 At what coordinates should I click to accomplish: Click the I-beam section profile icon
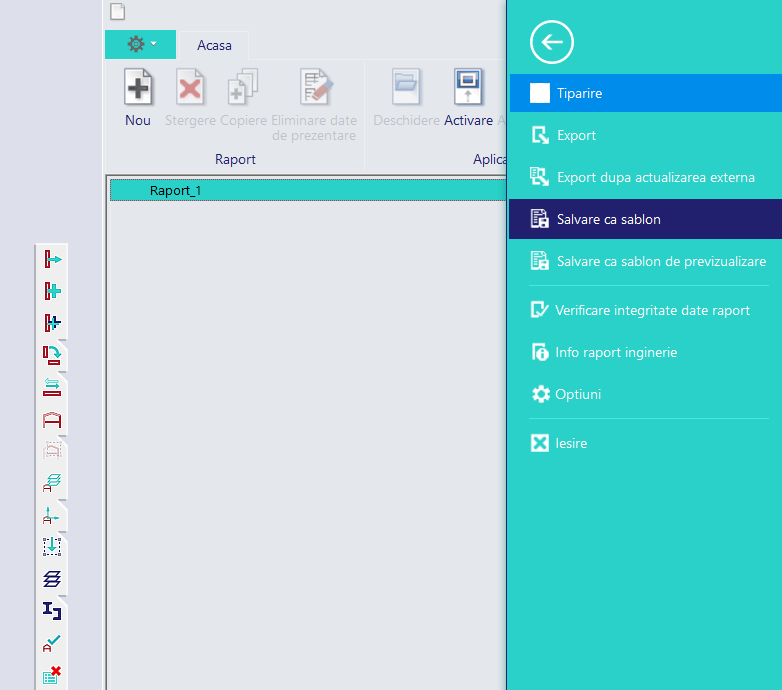pos(52,611)
